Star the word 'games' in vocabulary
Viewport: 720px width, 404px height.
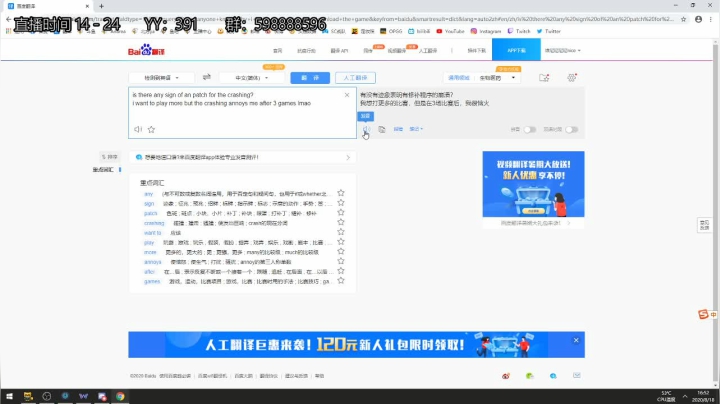(341, 281)
